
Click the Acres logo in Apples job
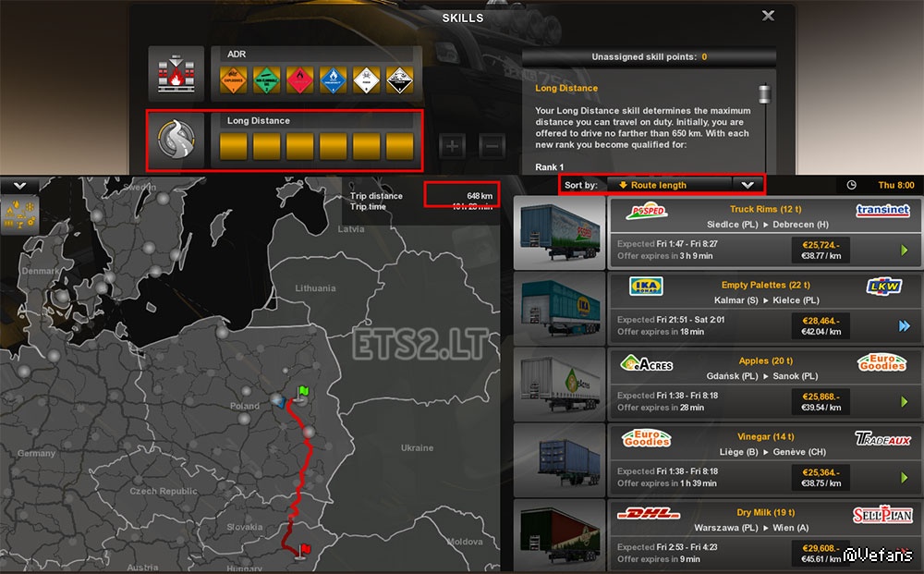point(647,363)
